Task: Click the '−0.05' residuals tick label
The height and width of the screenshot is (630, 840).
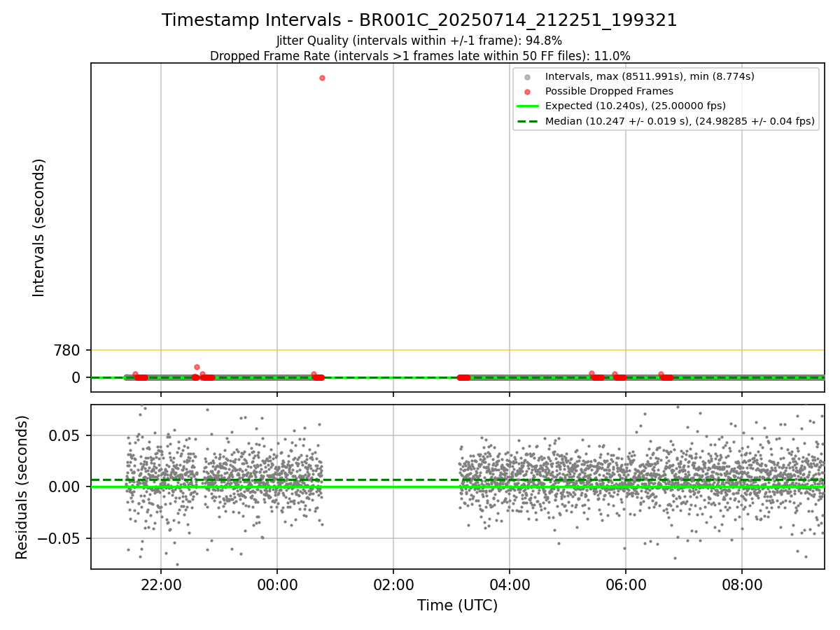Action: pyautogui.click(x=59, y=538)
